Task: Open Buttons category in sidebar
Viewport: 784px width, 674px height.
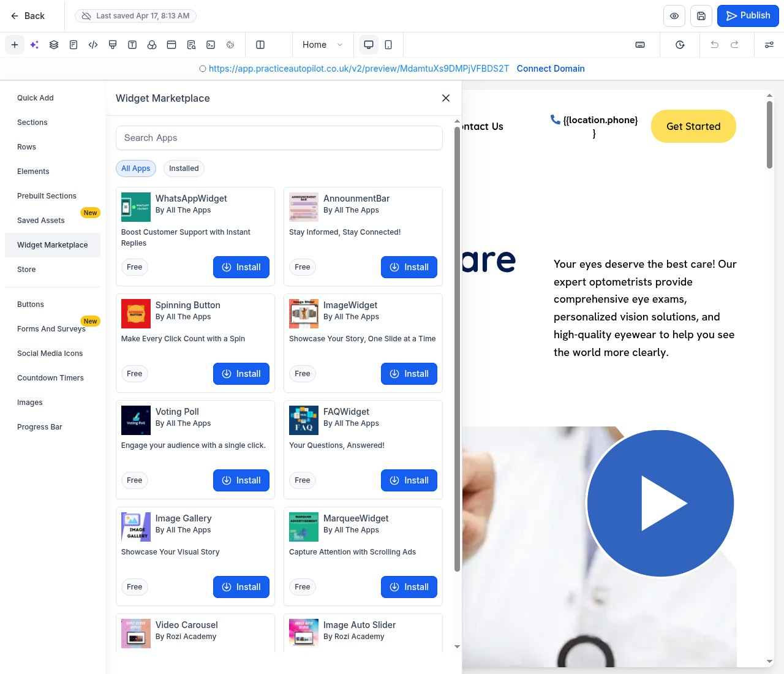Action: tap(53, 305)
